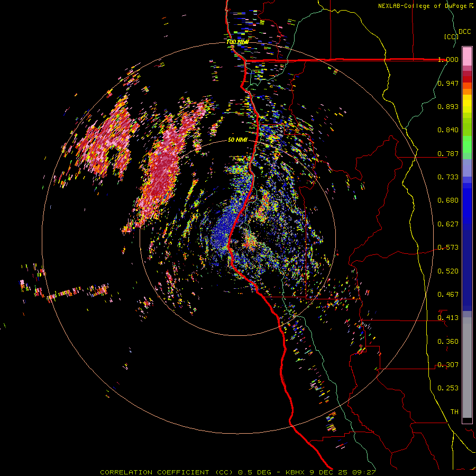Click the 0.947 scale value
The height and width of the screenshot is (476, 476).
coord(448,83)
